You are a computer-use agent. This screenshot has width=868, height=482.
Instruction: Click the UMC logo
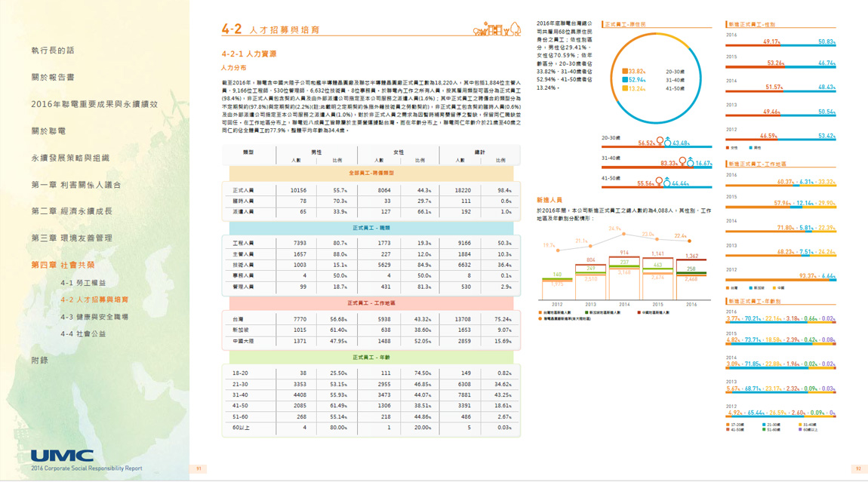pyautogui.click(x=62, y=456)
